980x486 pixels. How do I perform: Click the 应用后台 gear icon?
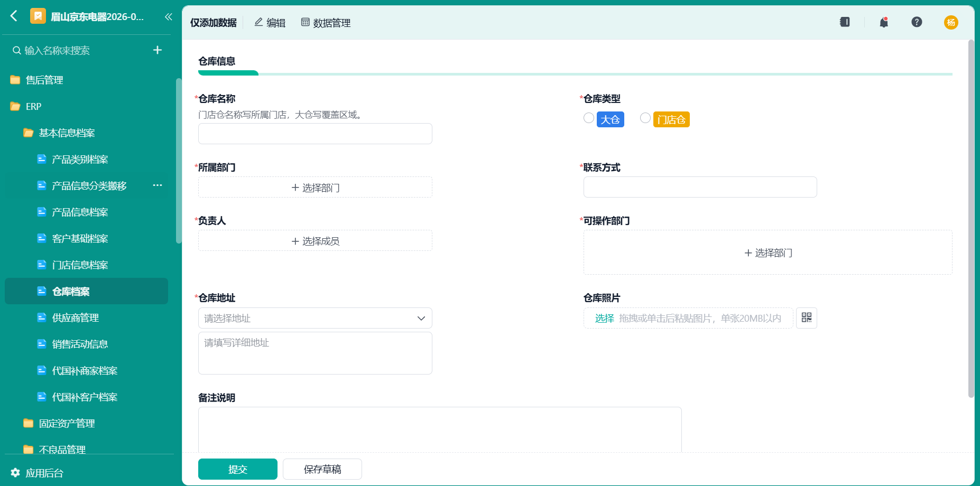click(x=15, y=473)
